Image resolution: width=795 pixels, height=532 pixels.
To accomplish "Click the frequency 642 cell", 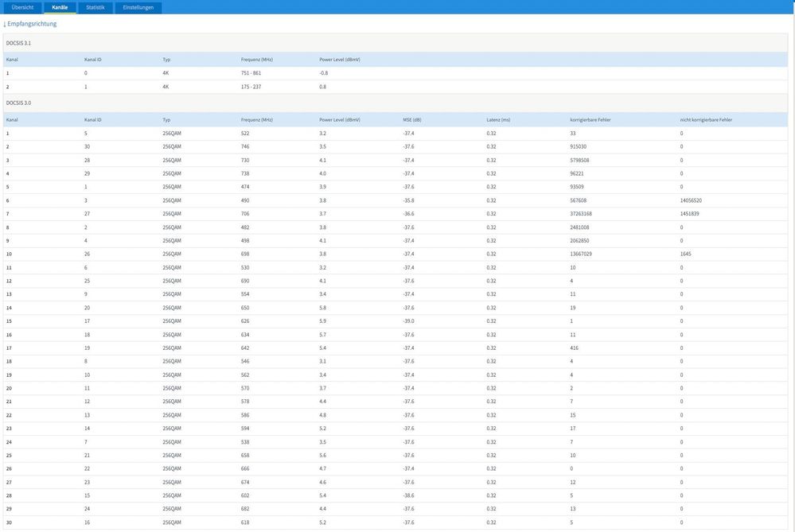I will [245, 348].
